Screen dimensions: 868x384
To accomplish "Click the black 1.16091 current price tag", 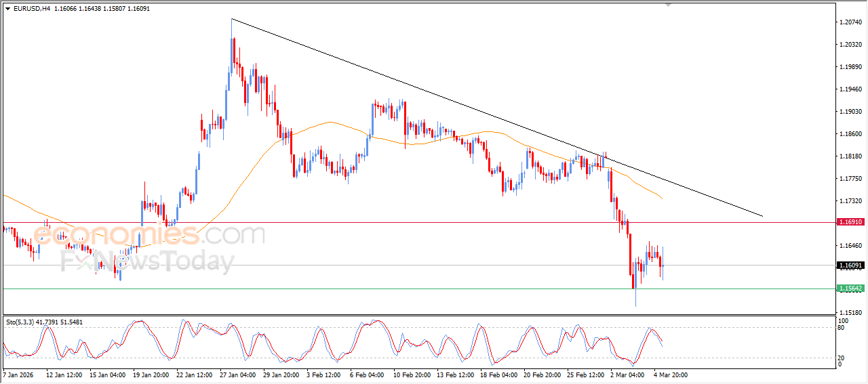I will click(x=850, y=265).
